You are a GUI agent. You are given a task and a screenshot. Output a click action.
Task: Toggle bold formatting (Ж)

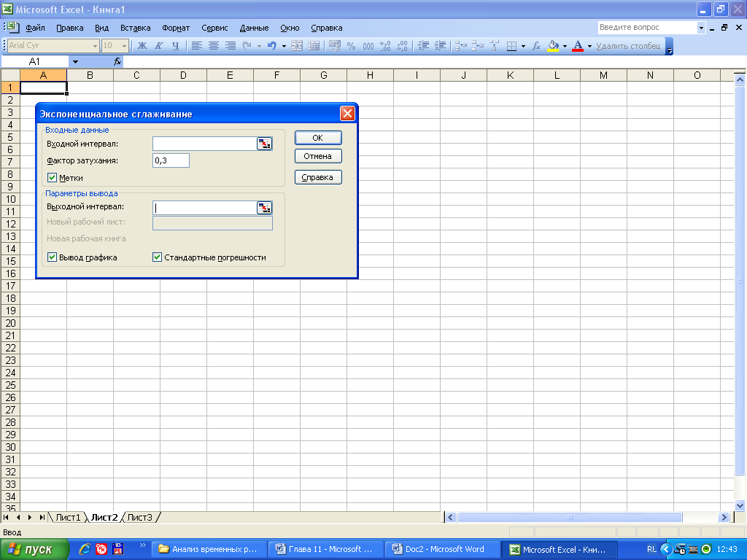tap(142, 46)
